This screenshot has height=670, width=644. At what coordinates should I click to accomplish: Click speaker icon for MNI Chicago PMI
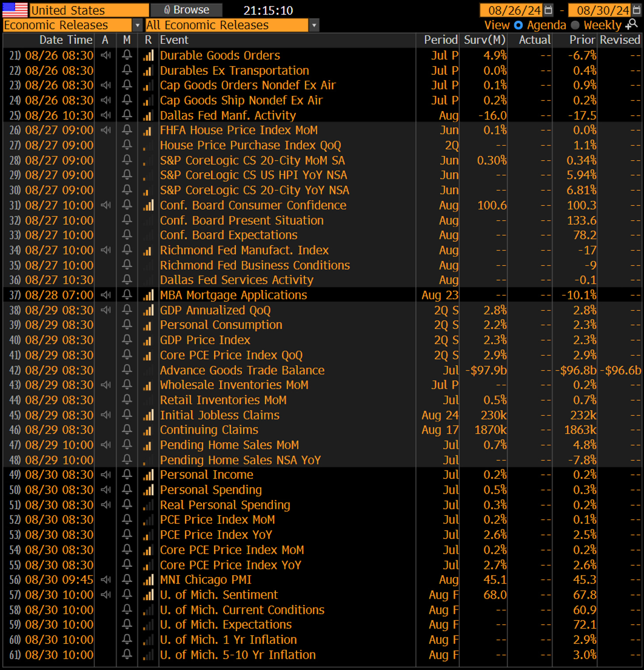click(x=105, y=579)
